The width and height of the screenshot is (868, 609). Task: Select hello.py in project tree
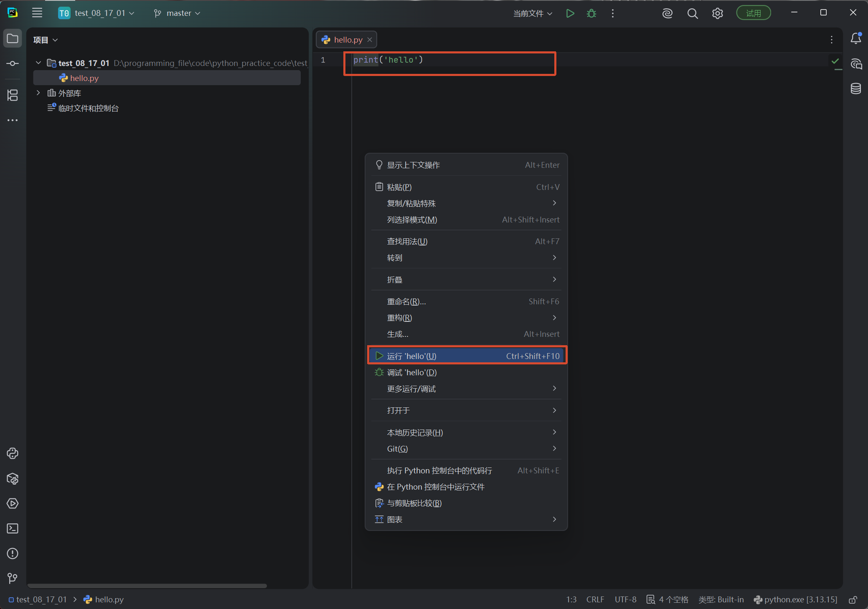(167, 78)
